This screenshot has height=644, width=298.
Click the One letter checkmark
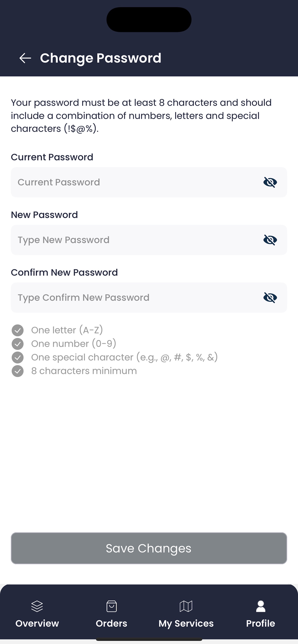coord(18,330)
